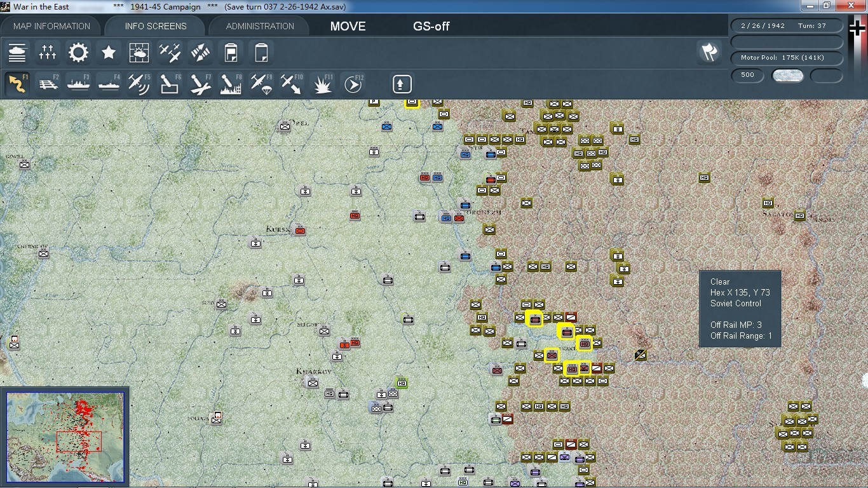The width and height of the screenshot is (868, 488).
Task: Click the German cross faction flag
Action: 858,29
